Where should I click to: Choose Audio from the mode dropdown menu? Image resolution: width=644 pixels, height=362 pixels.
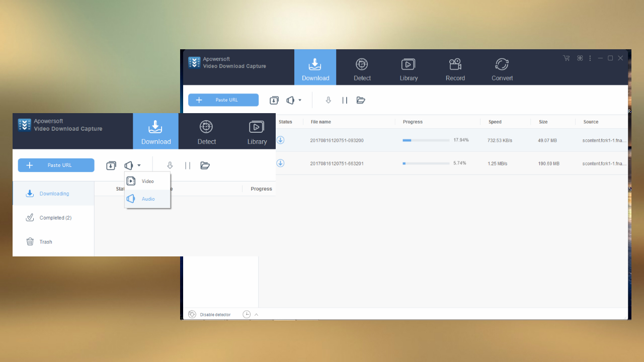point(147,199)
